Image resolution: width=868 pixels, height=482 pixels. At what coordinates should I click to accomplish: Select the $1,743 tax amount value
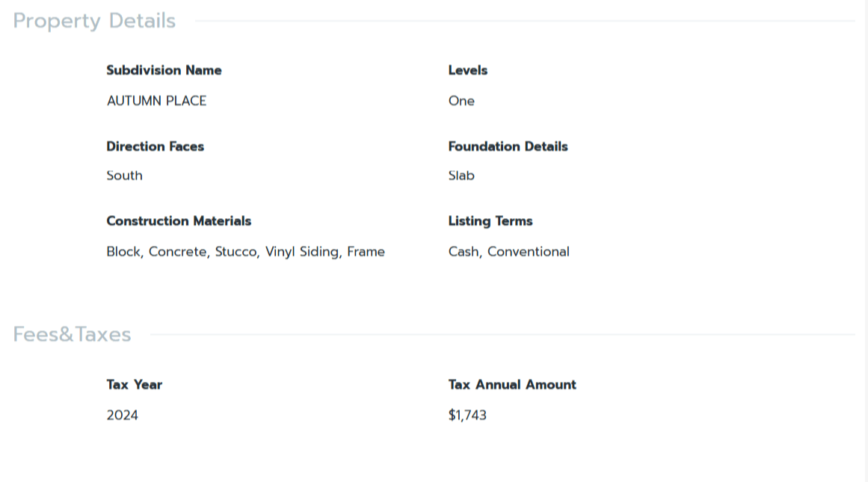467,415
